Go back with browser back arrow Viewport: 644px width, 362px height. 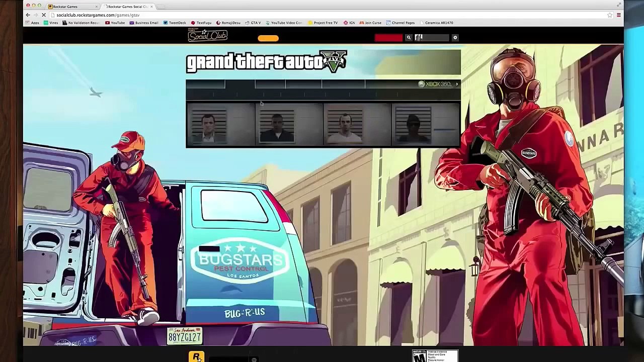[28, 15]
